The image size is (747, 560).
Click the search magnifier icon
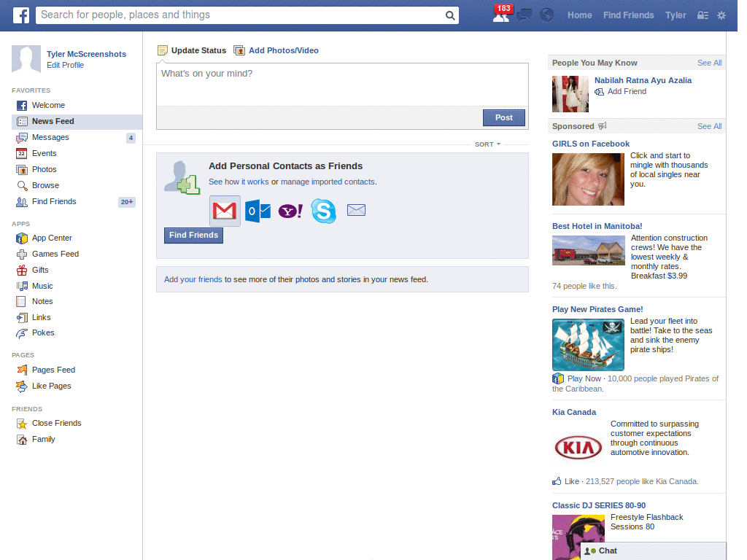pyautogui.click(x=449, y=15)
